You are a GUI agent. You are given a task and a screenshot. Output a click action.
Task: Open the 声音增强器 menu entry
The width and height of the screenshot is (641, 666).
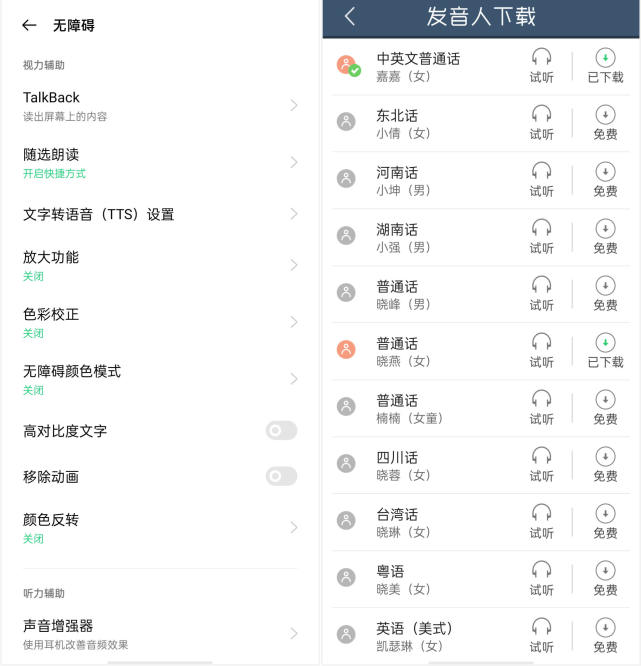[x=160, y=634]
